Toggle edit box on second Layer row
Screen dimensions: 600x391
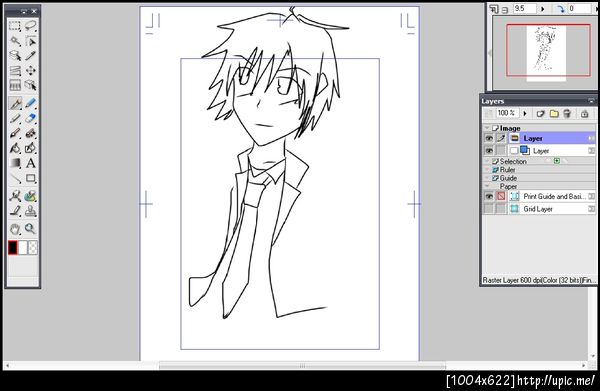click(x=501, y=150)
